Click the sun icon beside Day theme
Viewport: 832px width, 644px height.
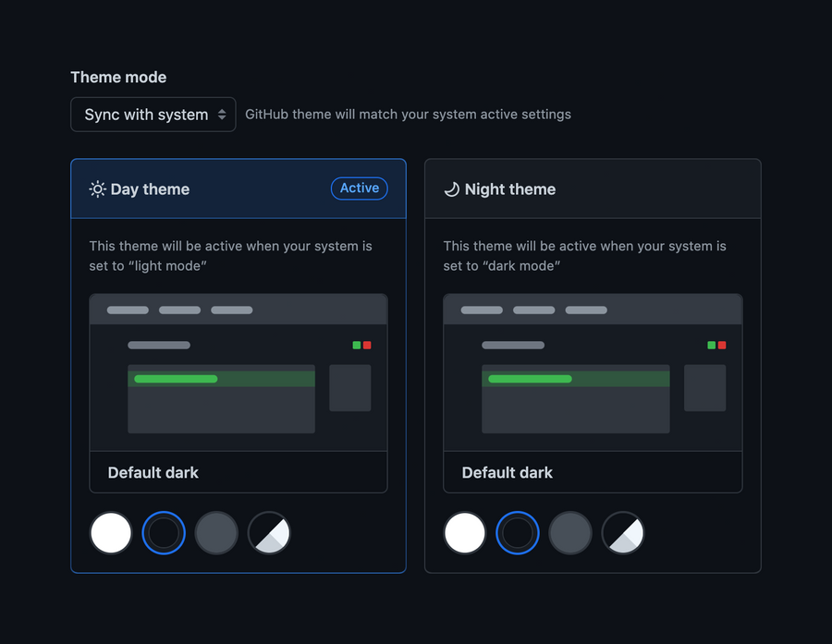pos(97,188)
